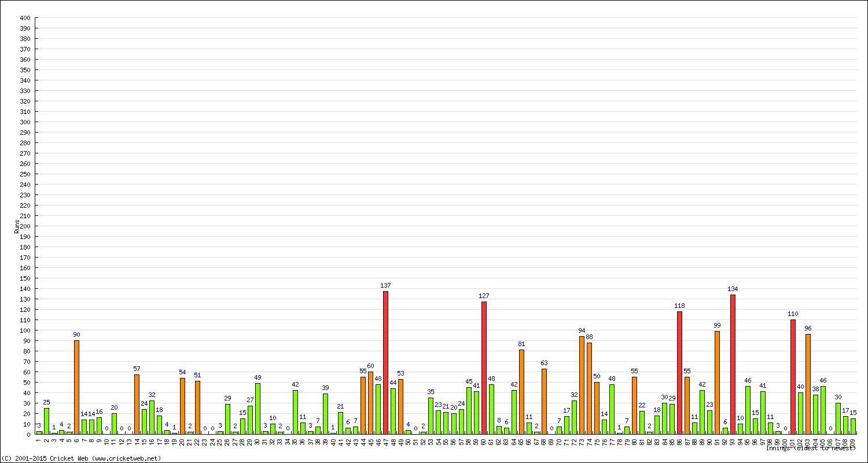Click the green bar with value 38

coord(815,414)
